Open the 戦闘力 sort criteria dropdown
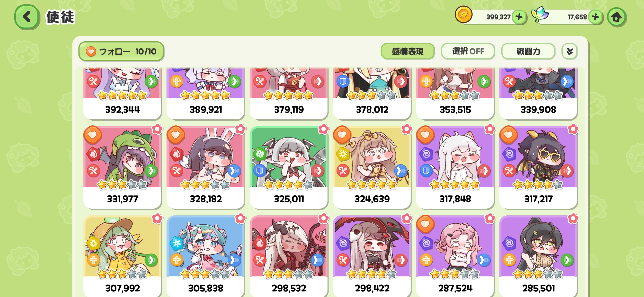This screenshot has width=644, height=297. (528, 51)
